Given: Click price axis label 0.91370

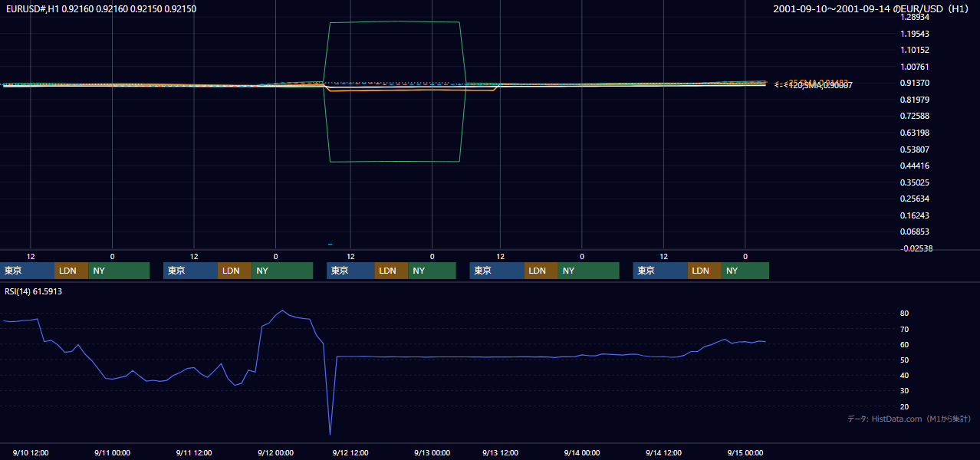Looking at the screenshot, I should [915, 83].
